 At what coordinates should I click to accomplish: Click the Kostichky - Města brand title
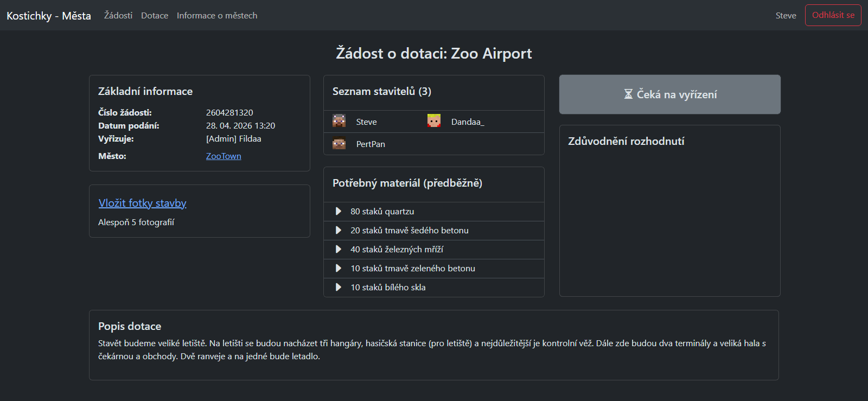click(x=49, y=16)
